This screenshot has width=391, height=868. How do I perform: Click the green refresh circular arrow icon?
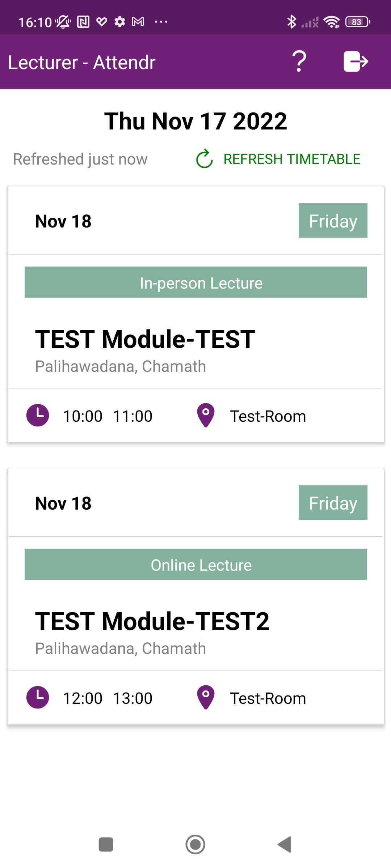205,159
